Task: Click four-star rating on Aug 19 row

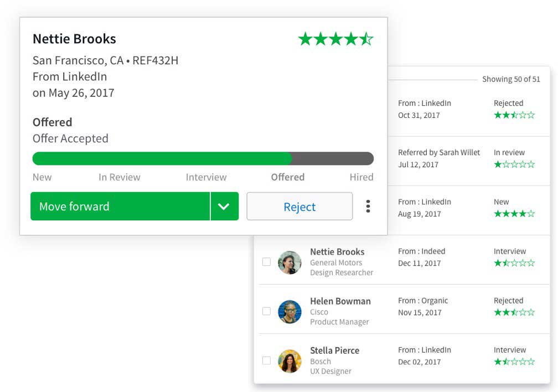Action: pyautogui.click(x=514, y=214)
